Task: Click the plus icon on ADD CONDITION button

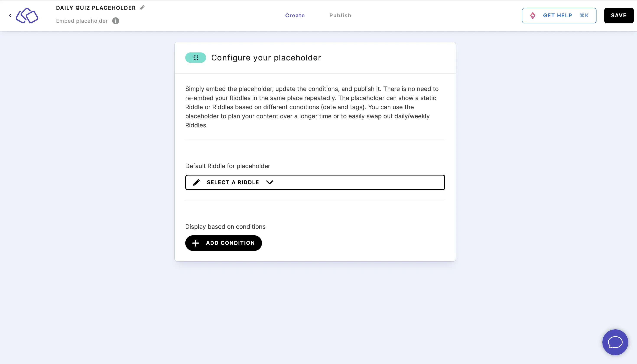Action: [x=196, y=243]
